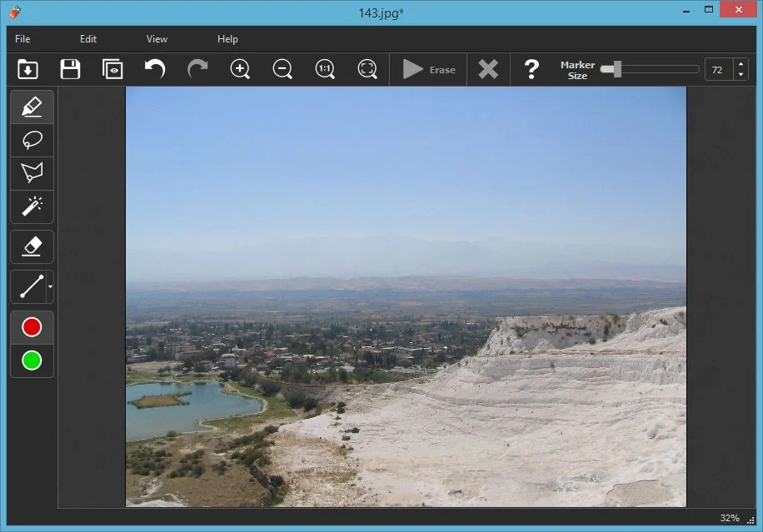
Task: Choose the green marker color
Action: point(32,360)
